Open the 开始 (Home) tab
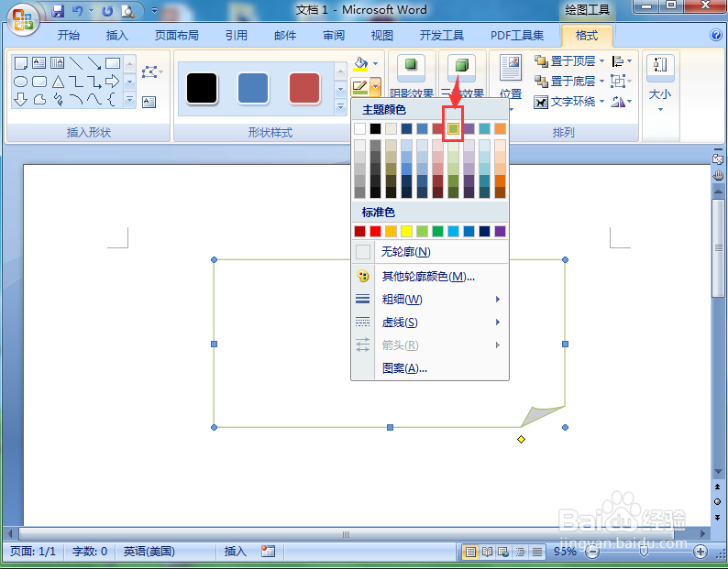The image size is (728, 569). (x=69, y=35)
